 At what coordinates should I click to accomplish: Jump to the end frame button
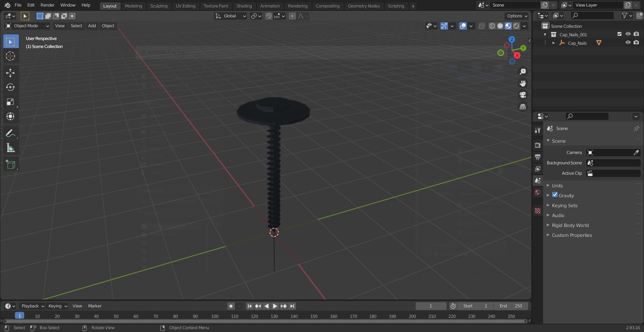(292, 306)
